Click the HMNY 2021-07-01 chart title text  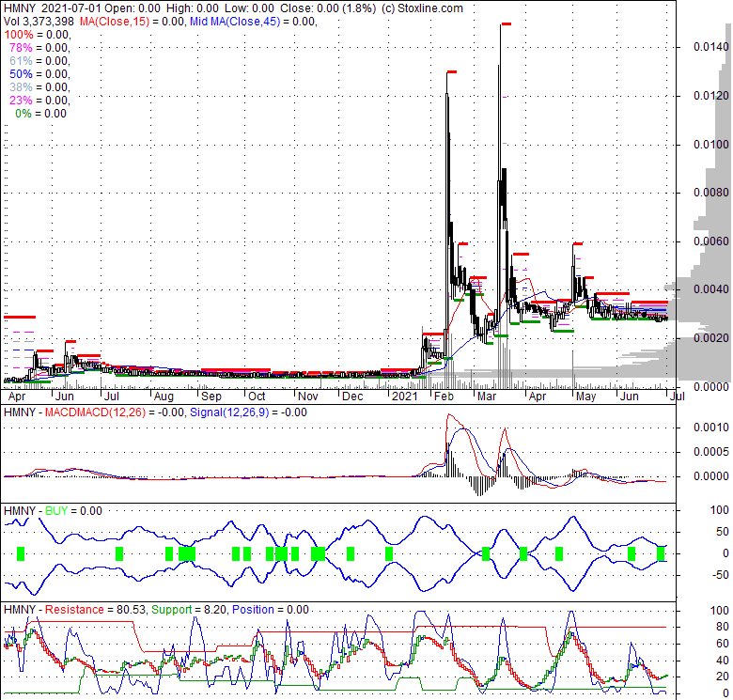coord(53,8)
